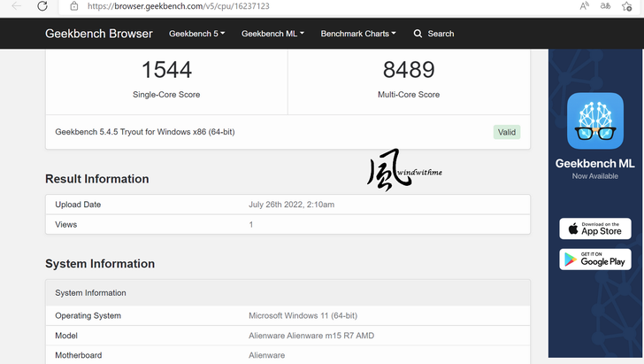Image resolution: width=644 pixels, height=364 pixels.
Task: Click the browser refresh icon
Action: coord(42,6)
